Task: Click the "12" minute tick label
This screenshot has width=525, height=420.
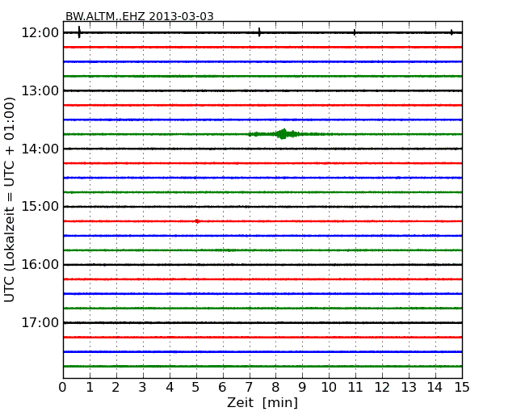Action: tap(382, 388)
